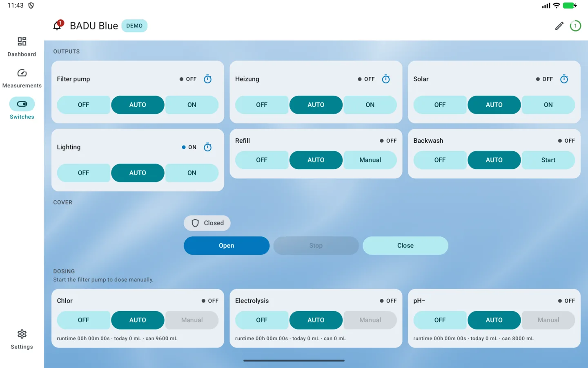The height and width of the screenshot is (368, 588).
Task: Set Lighting to AUTO
Action: (x=138, y=173)
